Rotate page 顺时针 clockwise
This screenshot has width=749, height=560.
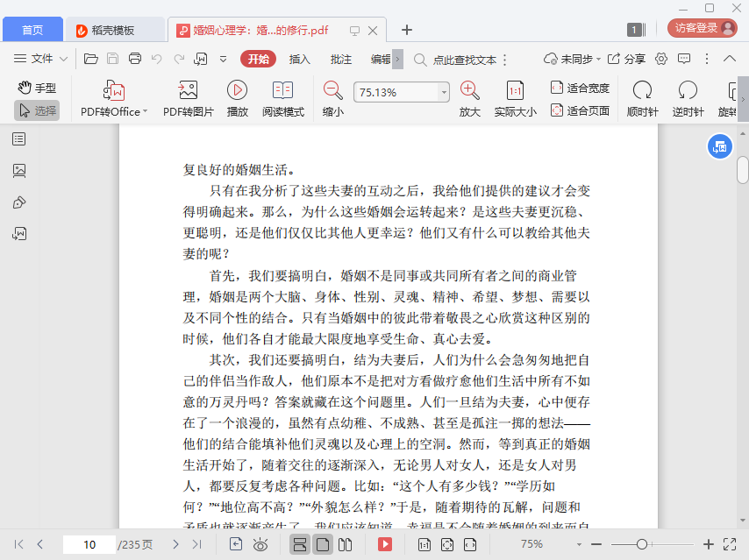(643, 99)
